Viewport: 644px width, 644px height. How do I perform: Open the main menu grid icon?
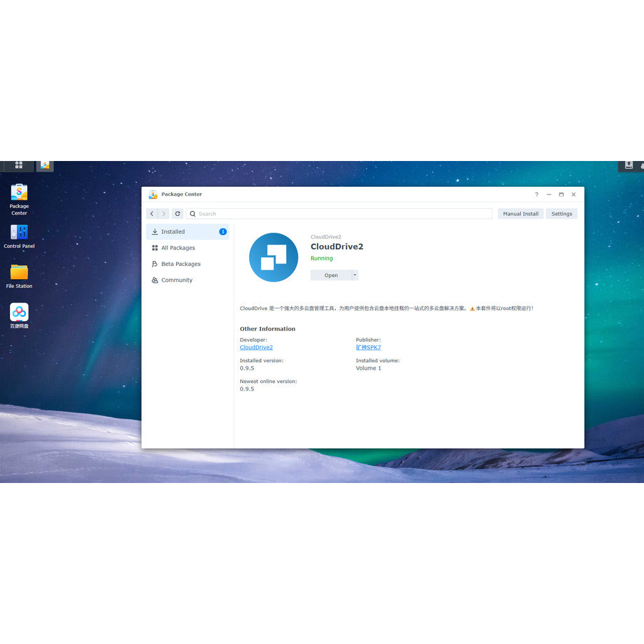(19, 165)
